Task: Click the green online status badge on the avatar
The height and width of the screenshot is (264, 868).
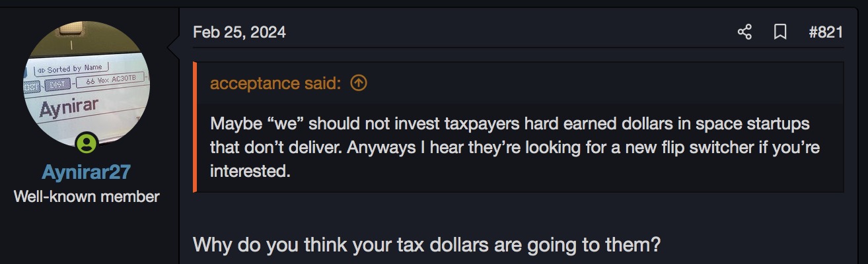Action: pyautogui.click(x=87, y=143)
